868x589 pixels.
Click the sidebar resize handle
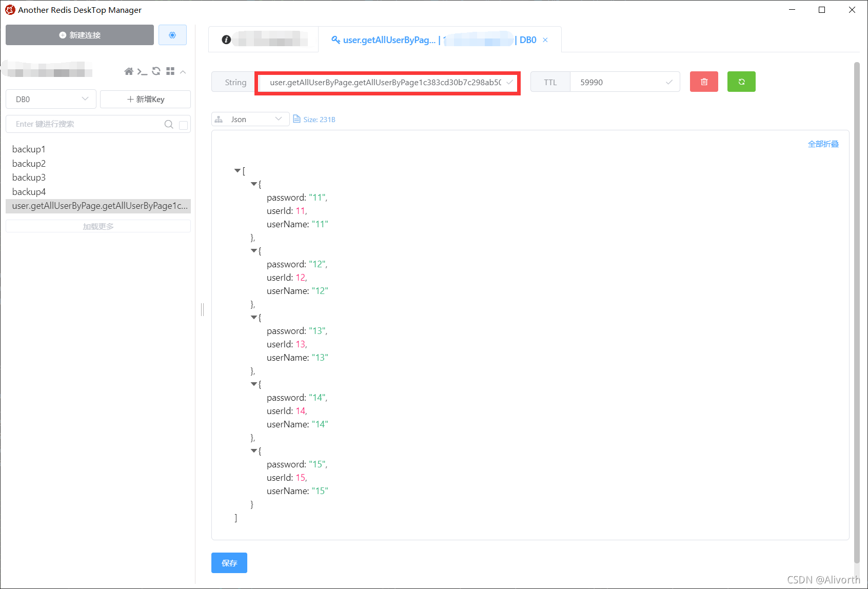click(x=203, y=309)
